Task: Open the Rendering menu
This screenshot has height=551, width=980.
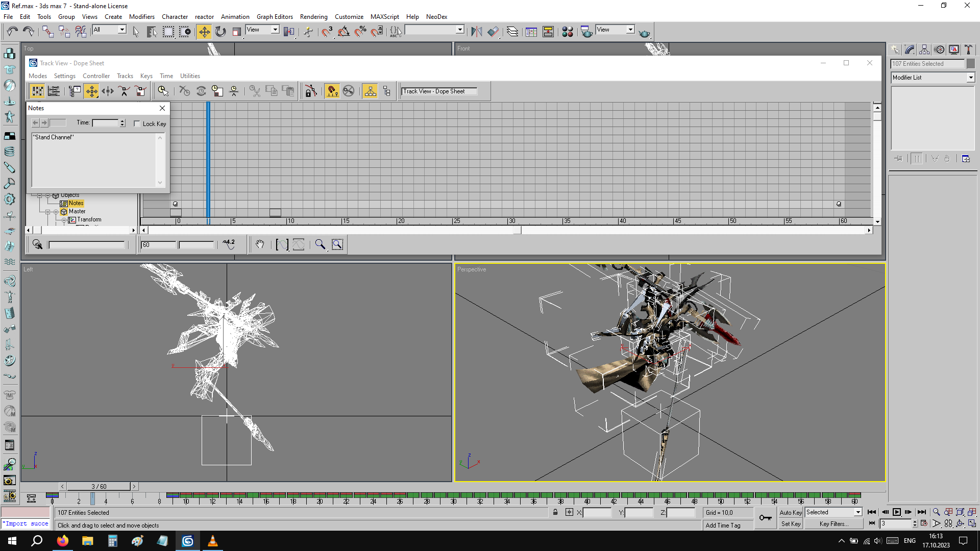Action: [313, 16]
